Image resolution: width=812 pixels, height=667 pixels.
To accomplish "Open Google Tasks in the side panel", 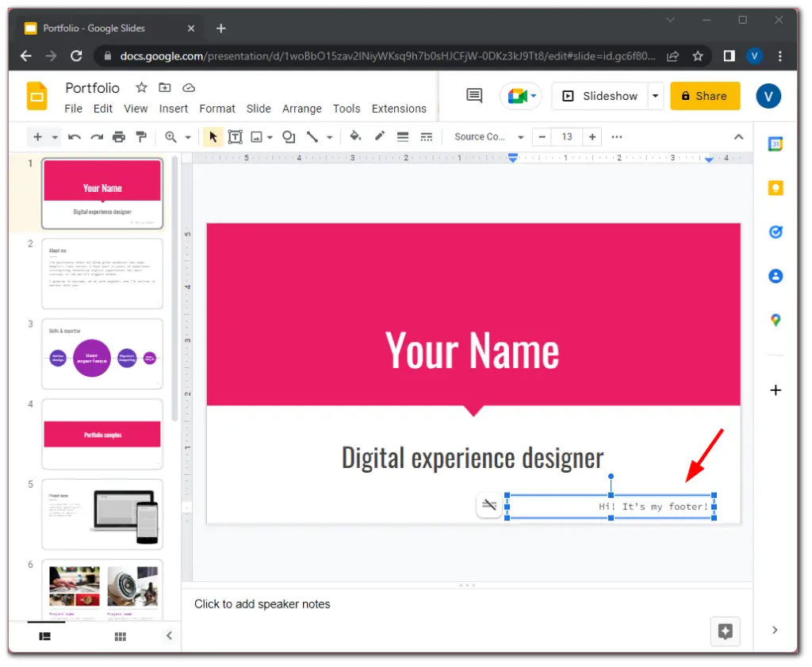I will (x=775, y=232).
